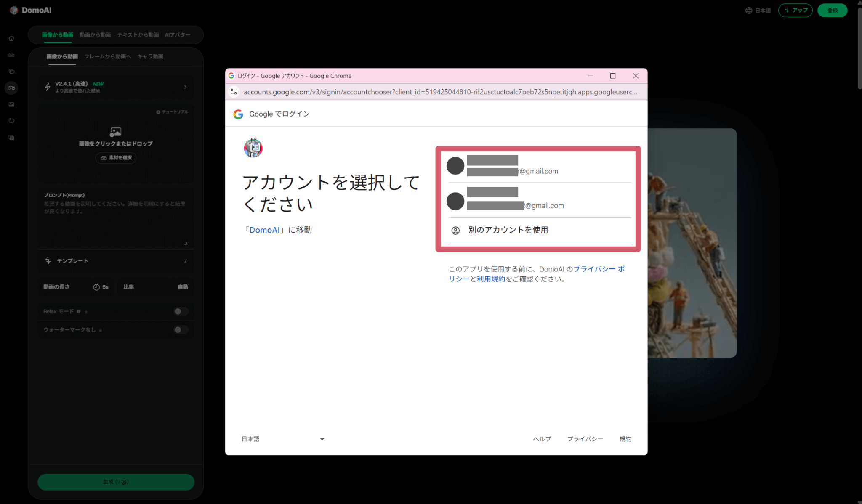Expand the V2.4.1 (高速) model selector
The image size is (862, 504).
(116, 87)
